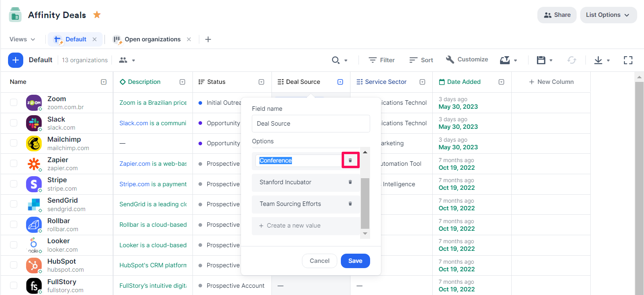
Task: Delete the Team Sourcing Efforts option
Action: coord(350,204)
